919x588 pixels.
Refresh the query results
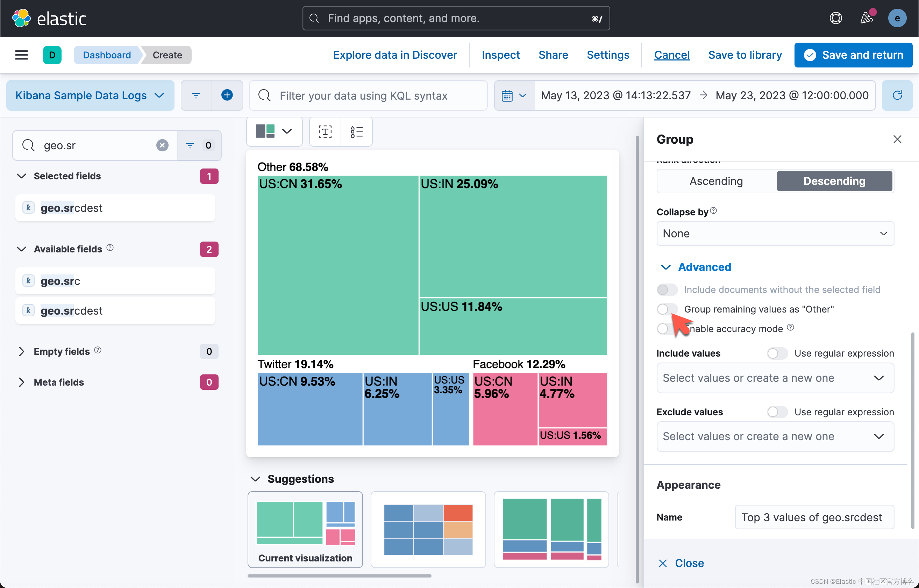click(x=897, y=95)
